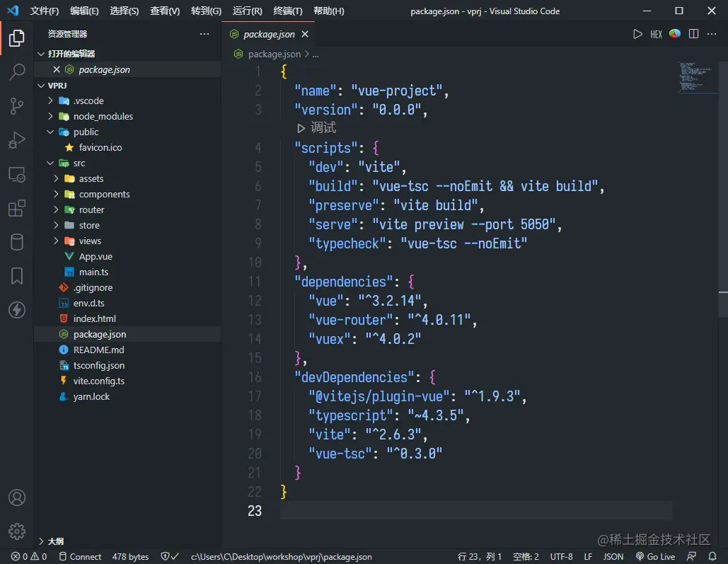Collapse the public folder

pos(51,132)
